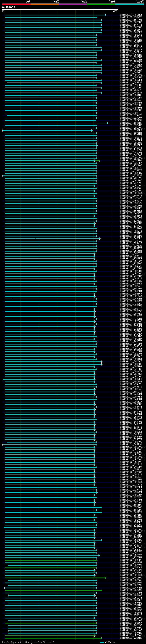
Task: Open the UniRef100_A9USG7 hit
Action: [131, 623]
